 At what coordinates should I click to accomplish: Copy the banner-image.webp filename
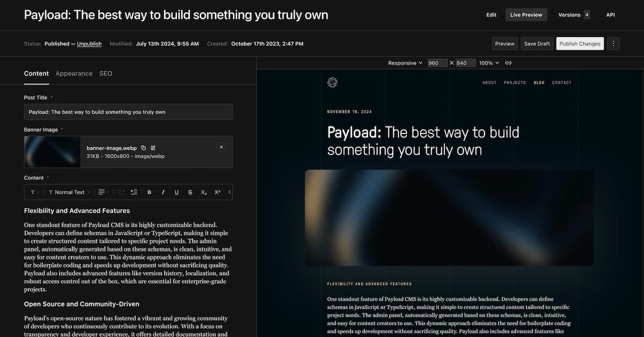click(x=143, y=148)
